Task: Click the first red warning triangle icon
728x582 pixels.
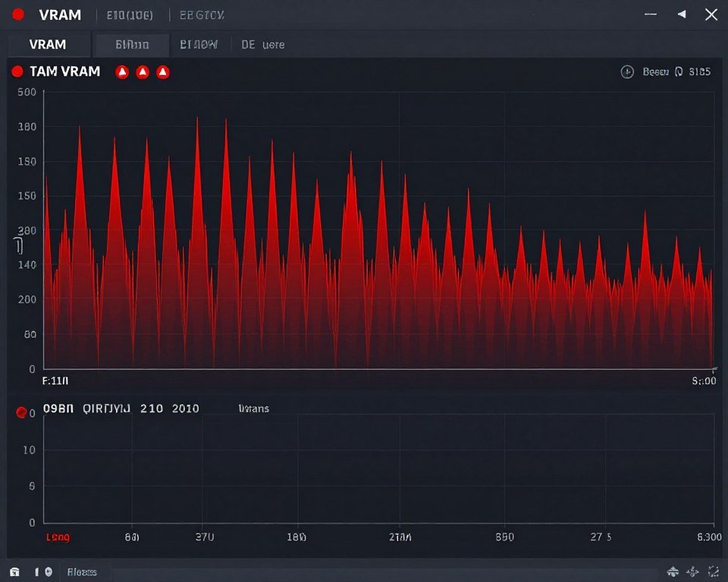Action: point(122,71)
